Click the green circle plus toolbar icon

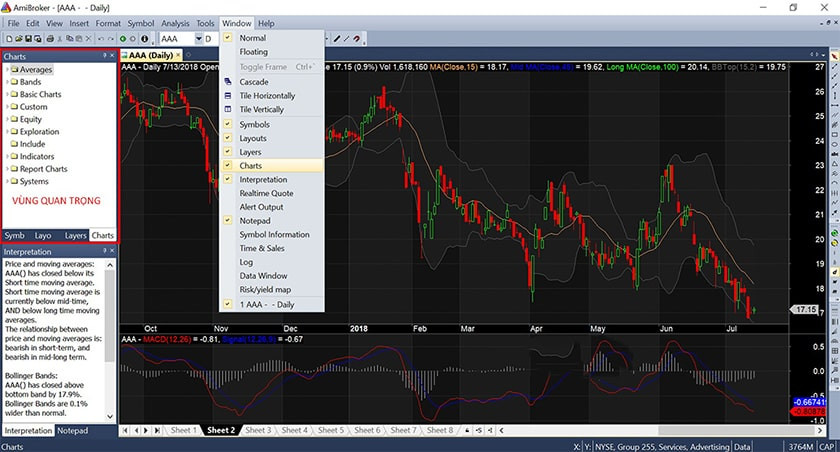122,38
